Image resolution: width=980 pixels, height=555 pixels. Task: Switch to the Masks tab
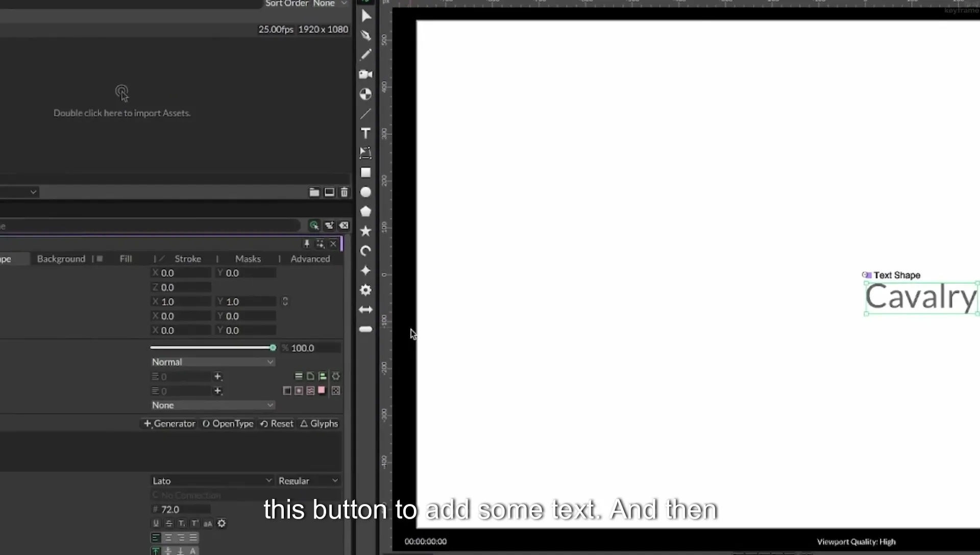pos(248,259)
